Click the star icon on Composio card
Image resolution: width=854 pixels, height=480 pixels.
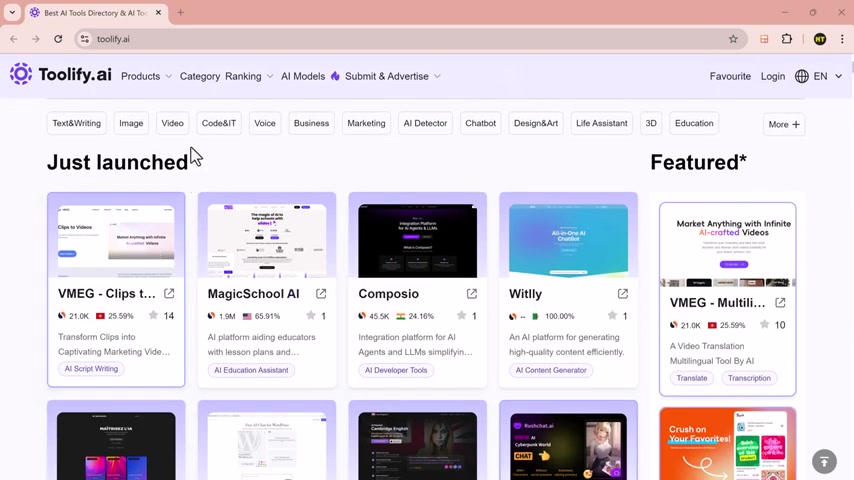461,315
